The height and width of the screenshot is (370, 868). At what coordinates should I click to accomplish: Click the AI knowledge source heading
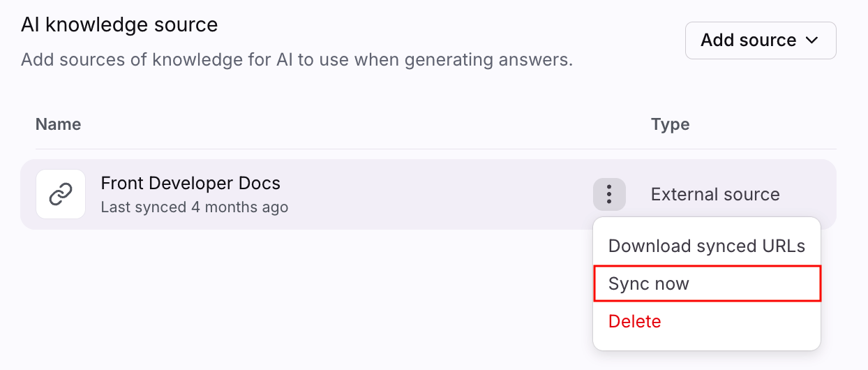click(x=119, y=25)
